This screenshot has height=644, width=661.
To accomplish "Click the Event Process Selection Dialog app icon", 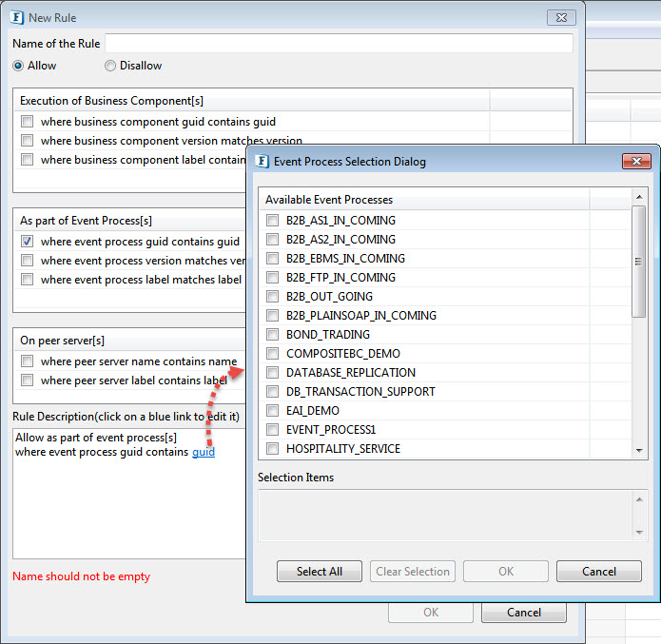I will click(262, 161).
